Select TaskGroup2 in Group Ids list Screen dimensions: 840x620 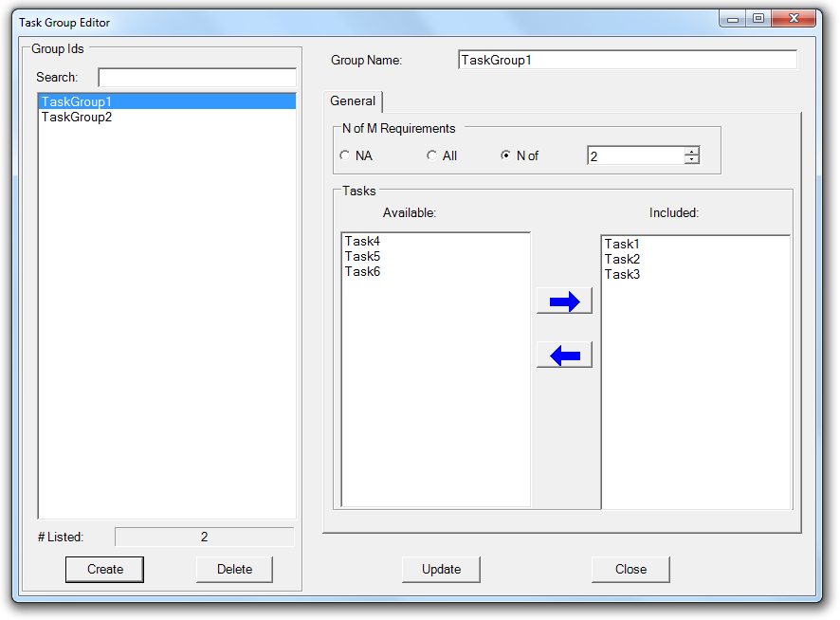click(77, 118)
